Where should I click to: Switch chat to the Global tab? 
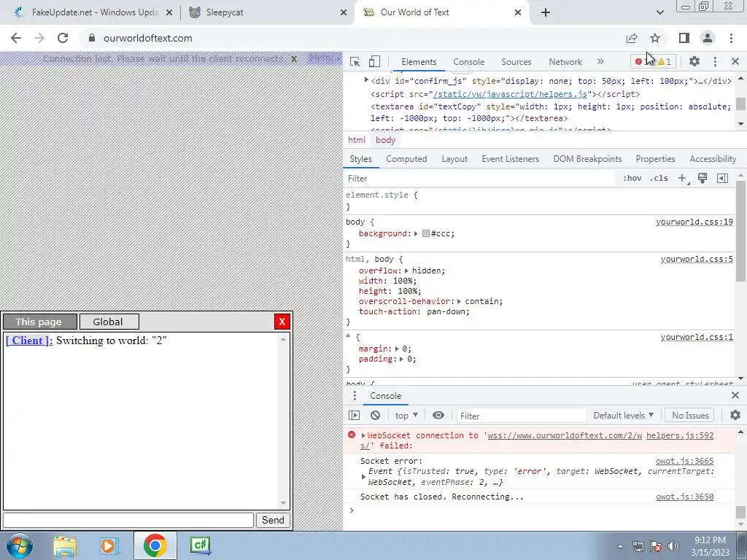click(109, 322)
